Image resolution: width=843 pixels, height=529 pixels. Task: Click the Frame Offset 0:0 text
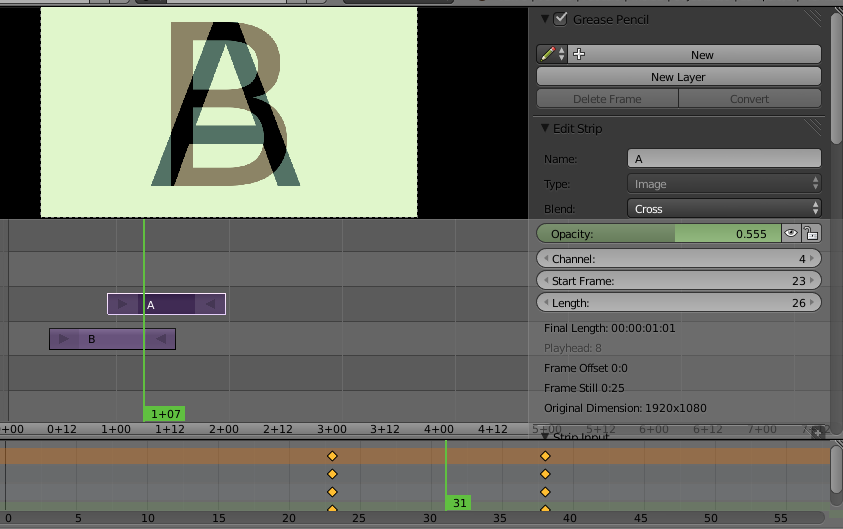[x=586, y=368]
